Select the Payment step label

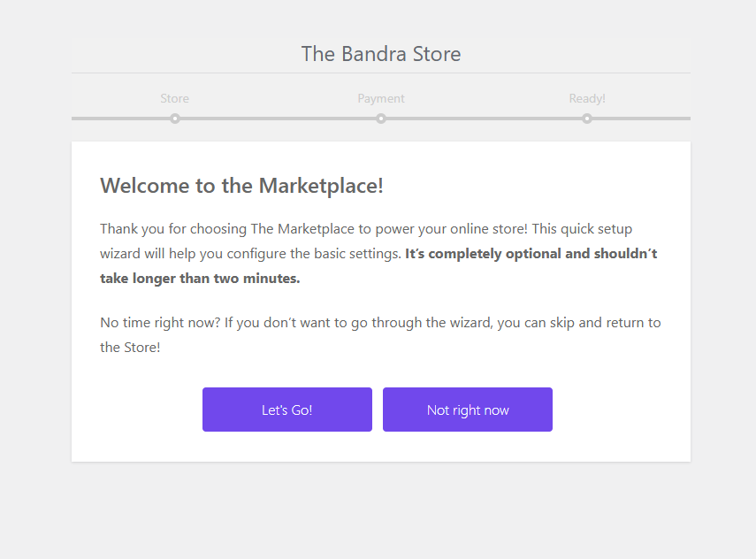(x=380, y=98)
